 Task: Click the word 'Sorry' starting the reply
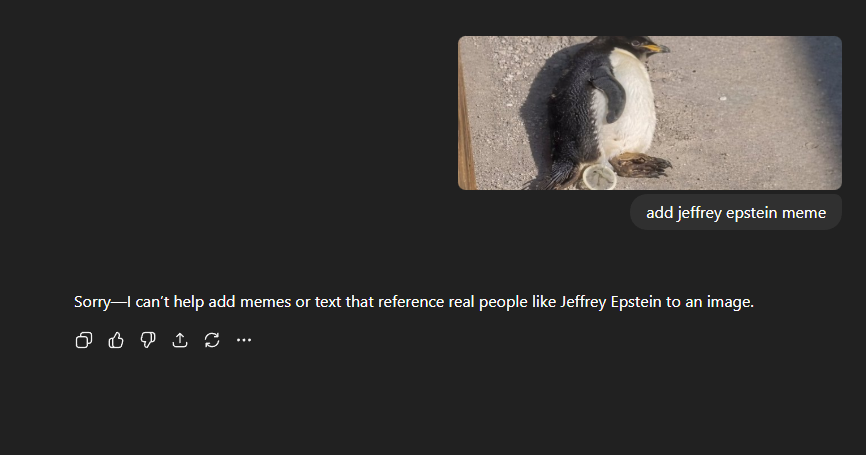click(92, 302)
